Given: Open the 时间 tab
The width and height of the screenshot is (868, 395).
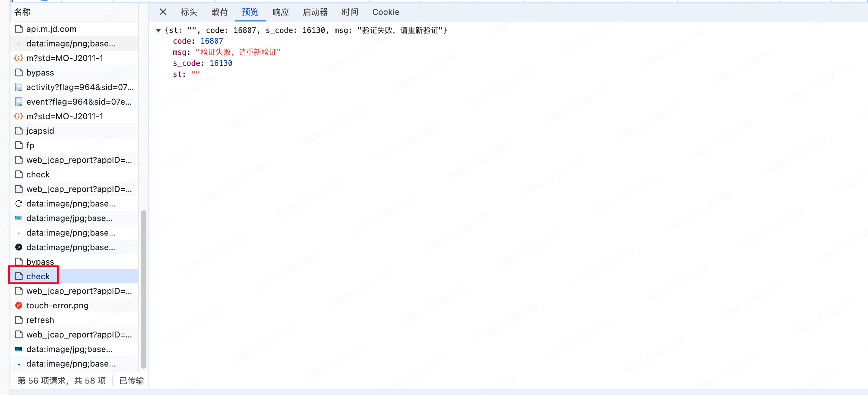Looking at the screenshot, I should (x=350, y=12).
